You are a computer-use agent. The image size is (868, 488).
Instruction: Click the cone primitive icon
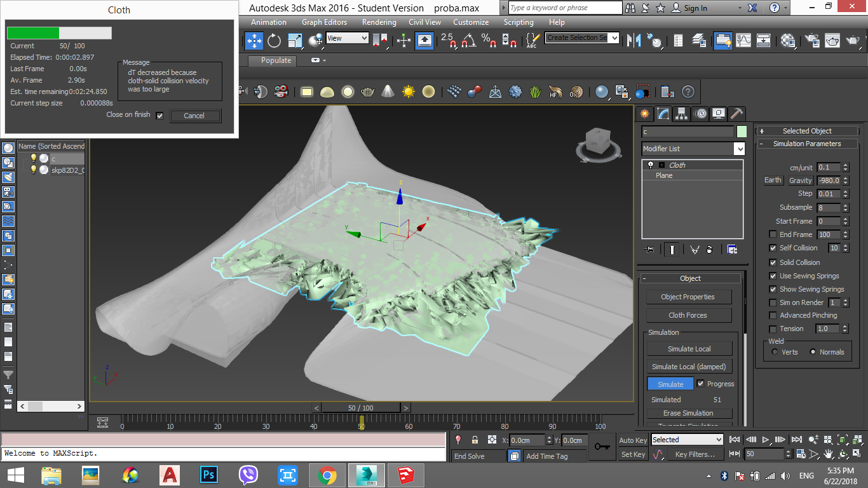click(x=388, y=91)
